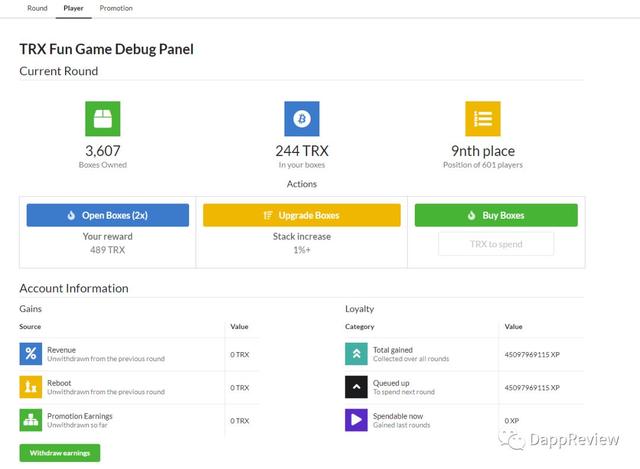Click the 'Actions' label
Image resolution: width=640 pixels, height=469 pixels.
(x=302, y=184)
